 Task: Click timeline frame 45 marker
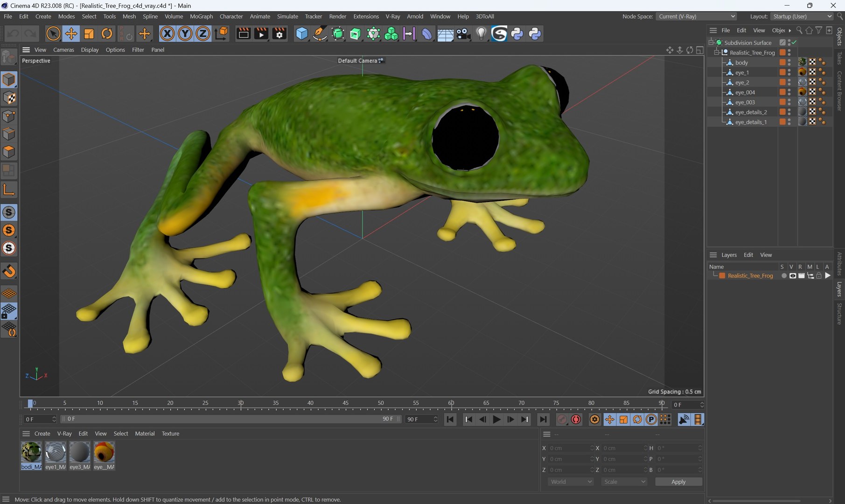(345, 403)
